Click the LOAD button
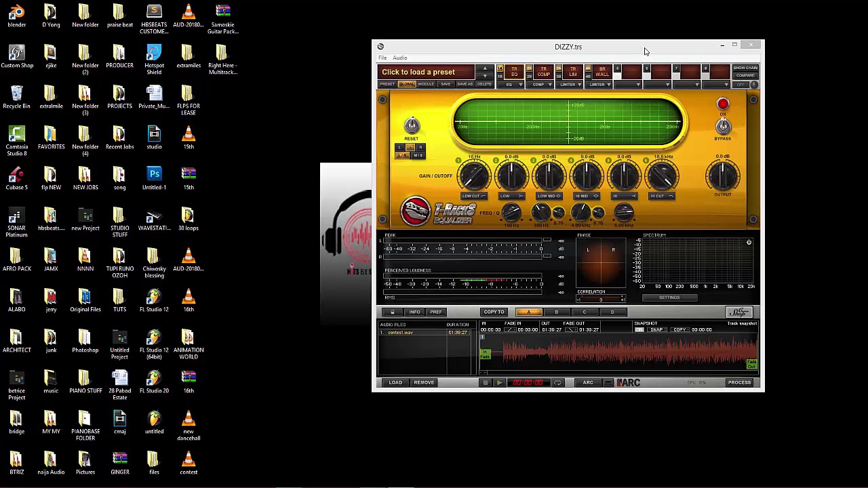The image size is (868, 488). [395, 383]
